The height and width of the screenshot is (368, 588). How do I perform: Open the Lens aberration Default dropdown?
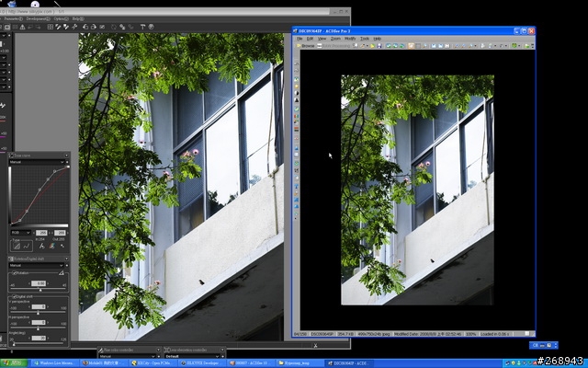192,356
